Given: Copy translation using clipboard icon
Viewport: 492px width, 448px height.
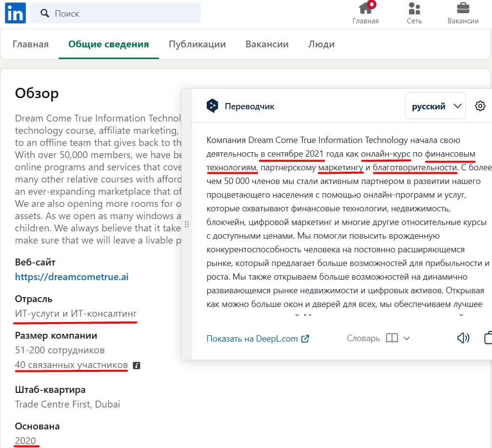Looking at the screenshot, I should pos(488,338).
